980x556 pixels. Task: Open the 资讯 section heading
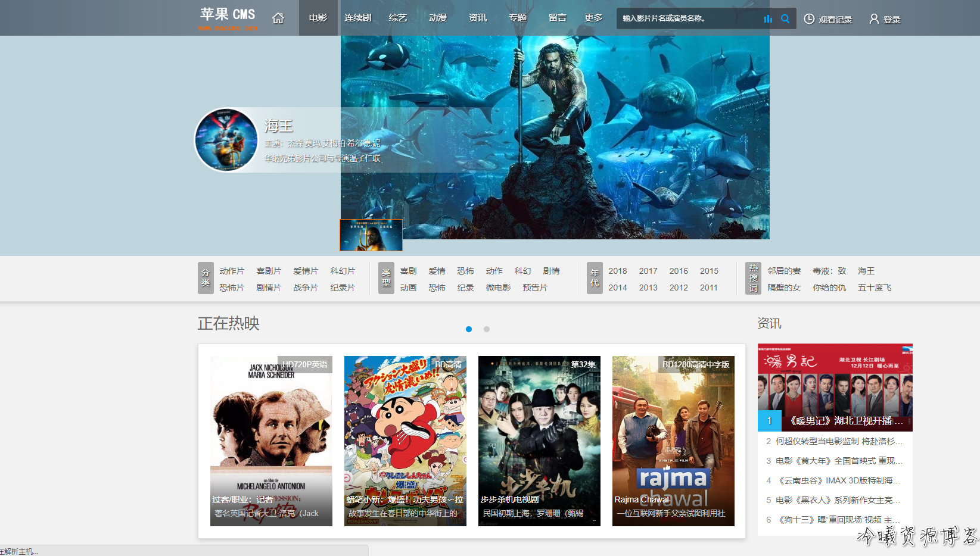(x=769, y=323)
